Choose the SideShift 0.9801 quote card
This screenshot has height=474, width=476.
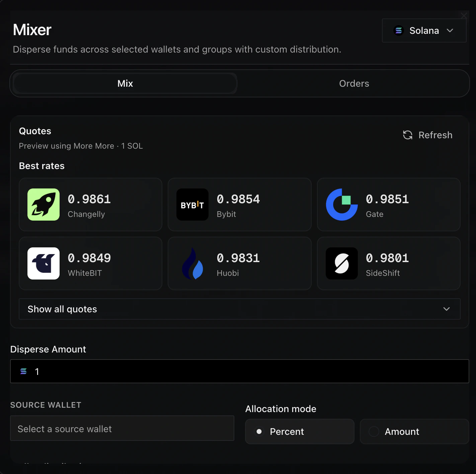(389, 263)
